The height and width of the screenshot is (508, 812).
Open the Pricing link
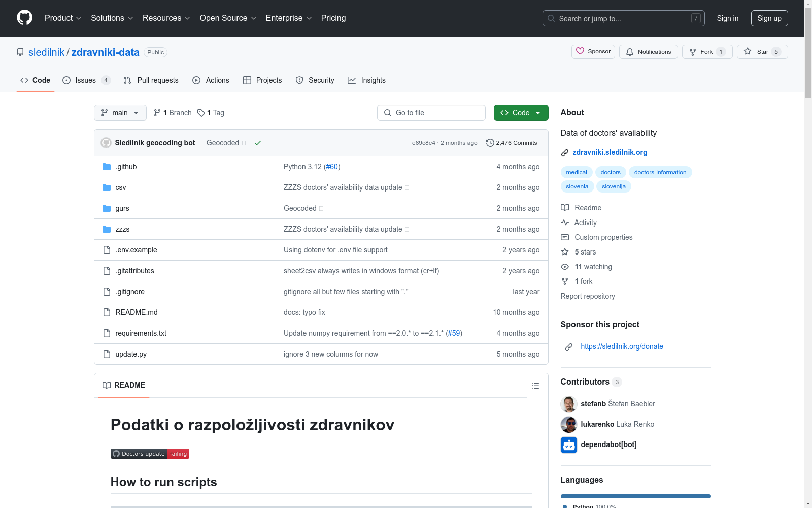coord(333,18)
